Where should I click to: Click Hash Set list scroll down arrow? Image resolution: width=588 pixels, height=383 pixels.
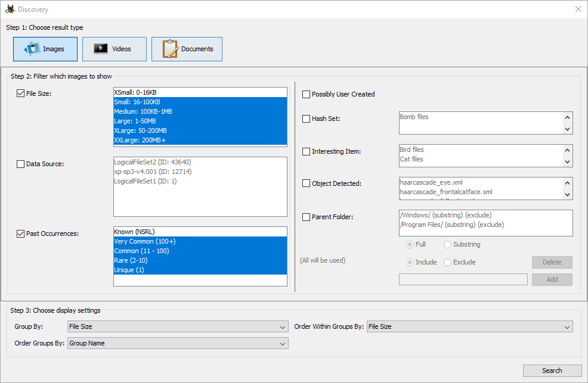point(567,129)
